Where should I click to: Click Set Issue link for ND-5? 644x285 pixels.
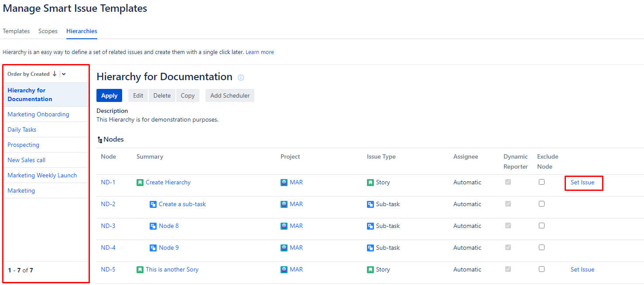[582, 270]
